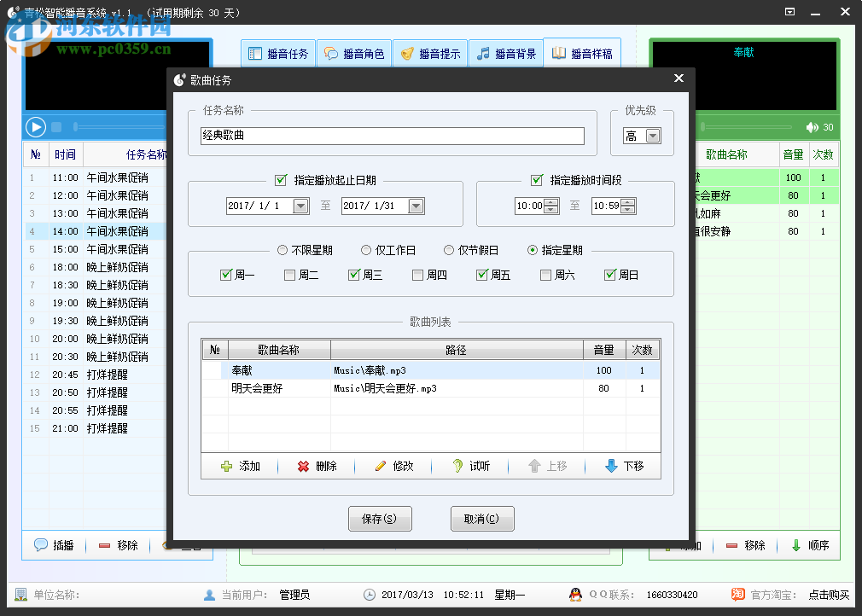Open the 优先级 priority dropdown
Image resolution: width=862 pixels, height=616 pixels.
coord(653,135)
